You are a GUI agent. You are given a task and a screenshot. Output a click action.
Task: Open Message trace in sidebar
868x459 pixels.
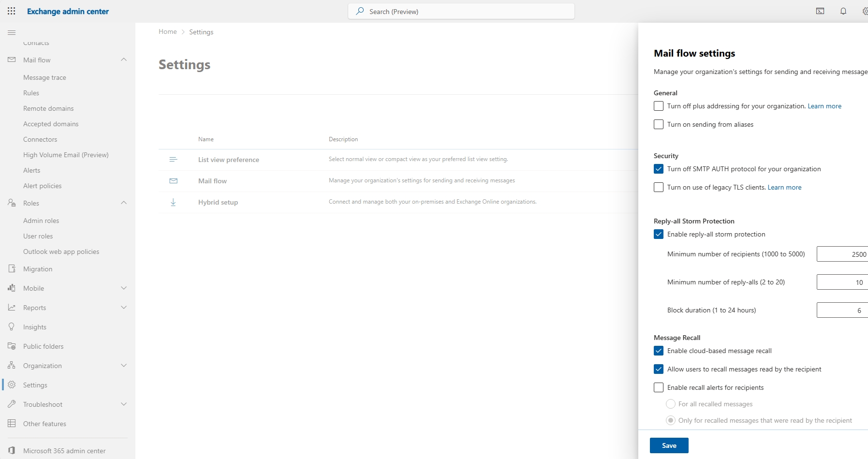coord(44,77)
